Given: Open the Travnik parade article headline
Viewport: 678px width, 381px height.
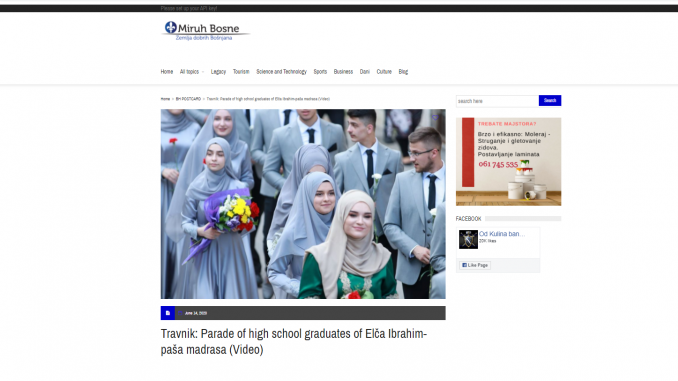Looking at the screenshot, I should coord(294,342).
